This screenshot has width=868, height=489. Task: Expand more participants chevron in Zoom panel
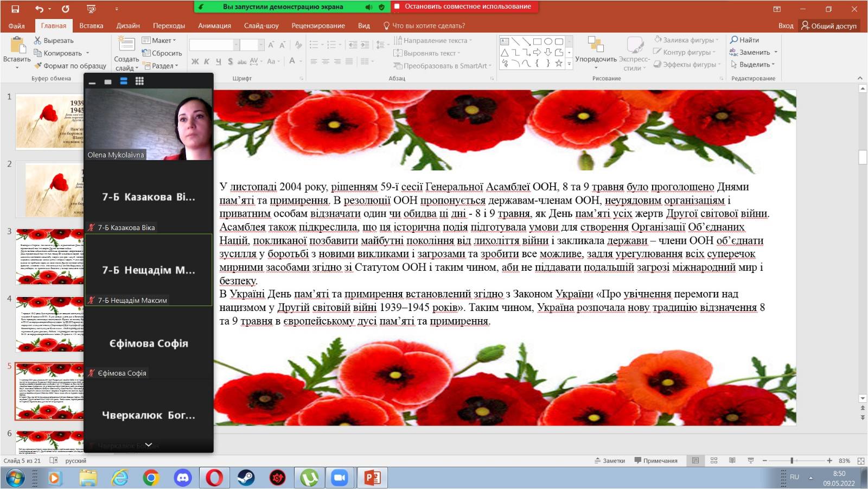[x=148, y=444]
